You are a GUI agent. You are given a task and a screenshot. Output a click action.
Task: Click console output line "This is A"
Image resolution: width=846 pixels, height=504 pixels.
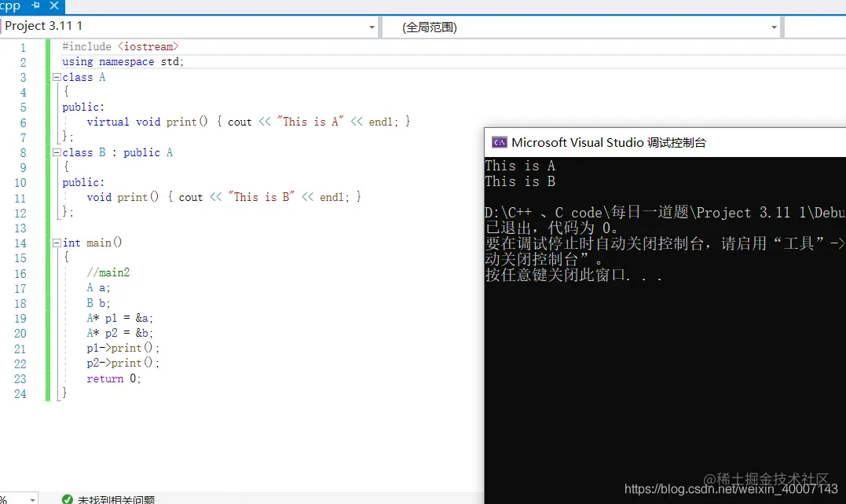point(520,166)
